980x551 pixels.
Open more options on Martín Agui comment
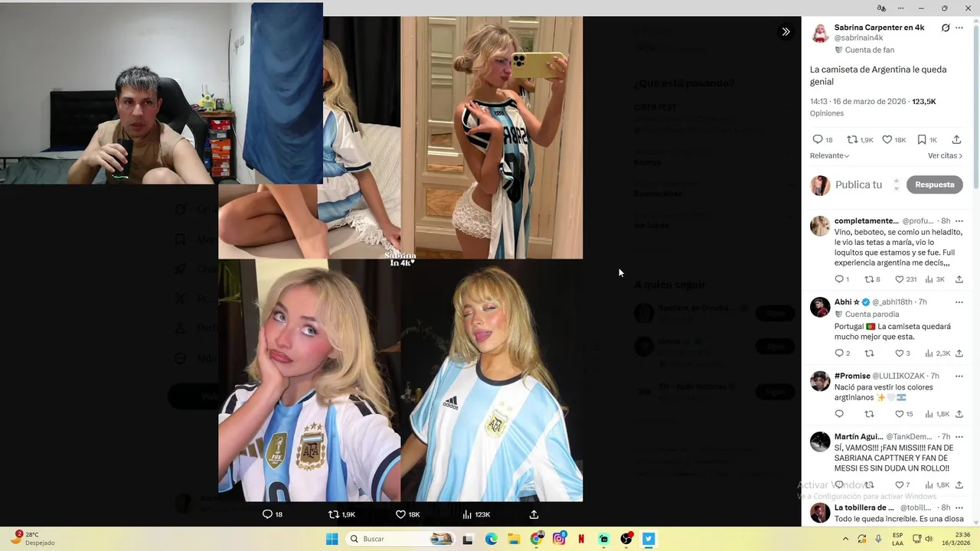[959, 436]
